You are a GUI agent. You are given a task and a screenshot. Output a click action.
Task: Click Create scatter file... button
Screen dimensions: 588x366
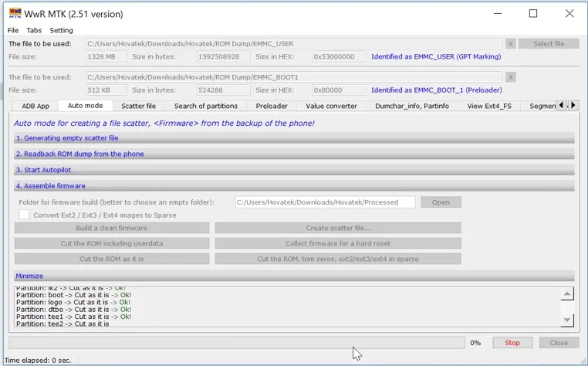(338, 228)
